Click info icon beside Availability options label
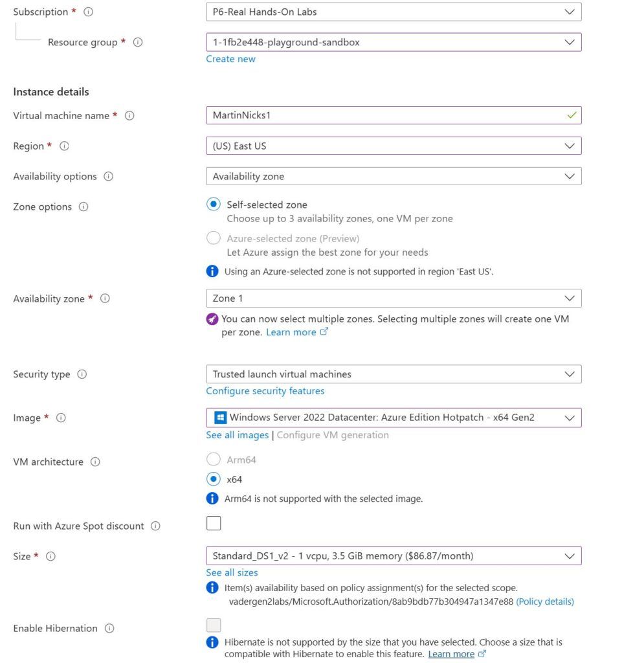Image resolution: width=644 pixels, height=663 pixels. tap(109, 176)
